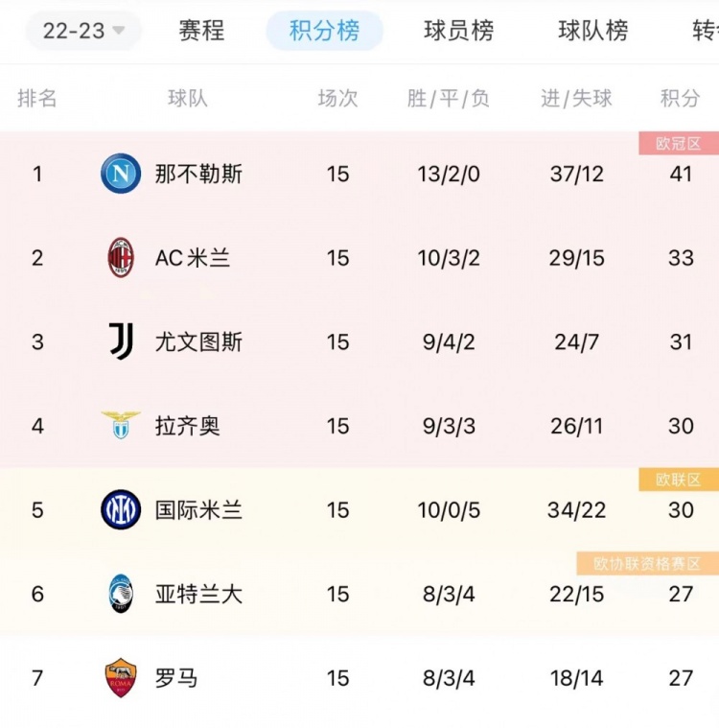Open team page for 尤文图斯
This screenshot has height=728, width=719.
[198, 342]
